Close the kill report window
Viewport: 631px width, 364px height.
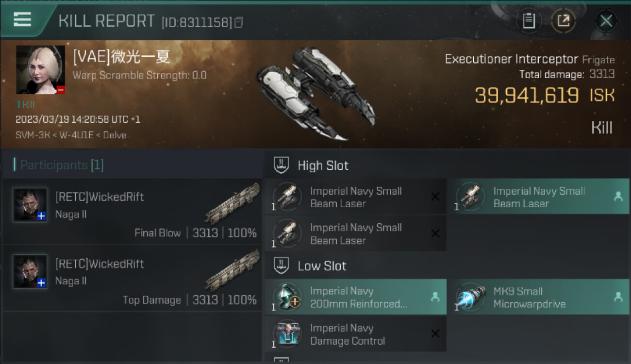pos(606,21)
